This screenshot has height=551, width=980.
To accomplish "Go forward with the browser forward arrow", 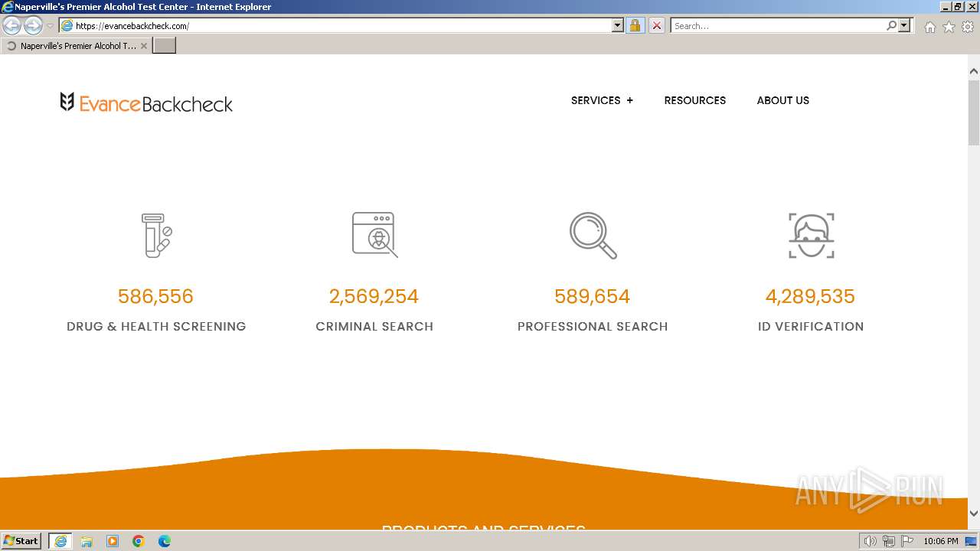I will pos(33,26).
